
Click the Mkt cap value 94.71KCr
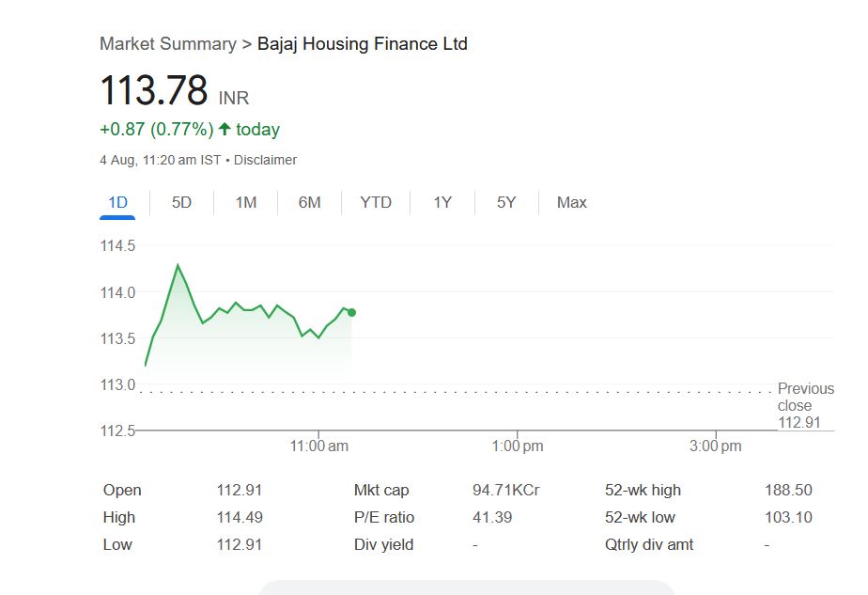click(x=505, y=490)
